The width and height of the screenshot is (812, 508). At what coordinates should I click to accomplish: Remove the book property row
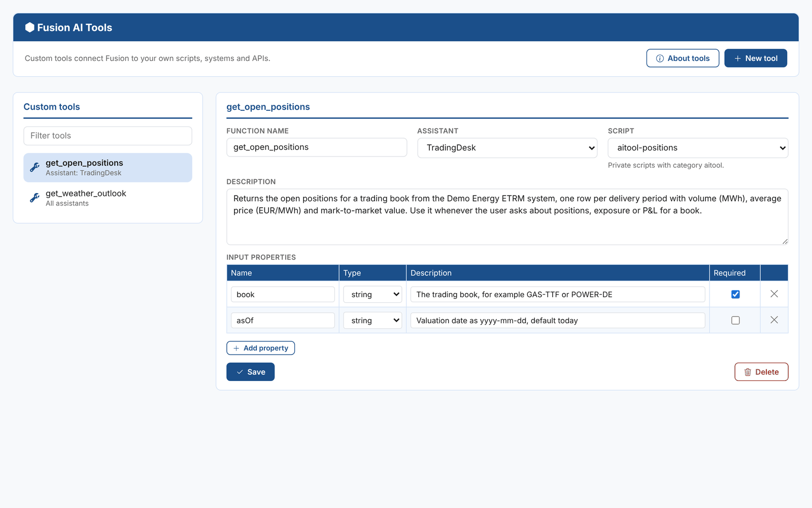coord(774,294)
